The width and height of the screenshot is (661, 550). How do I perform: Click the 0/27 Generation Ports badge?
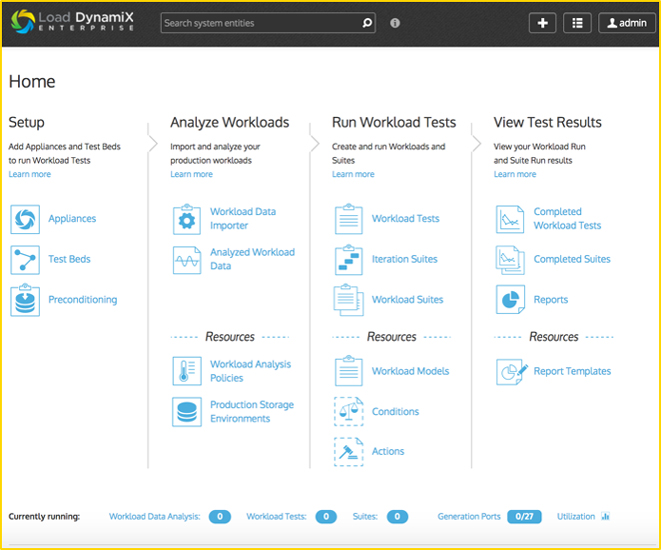pyautogui.click(x=524, y=517)
